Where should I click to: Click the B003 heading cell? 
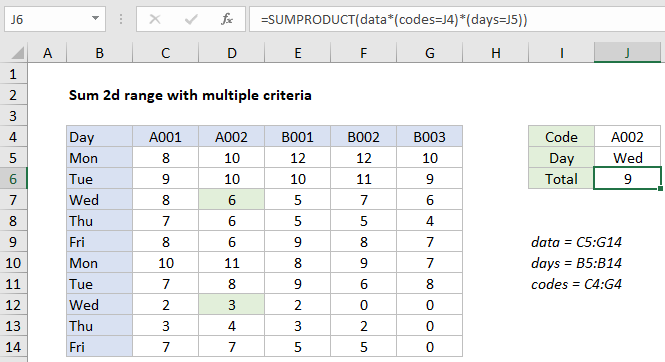pyautogui.click(x=430, y=137)
